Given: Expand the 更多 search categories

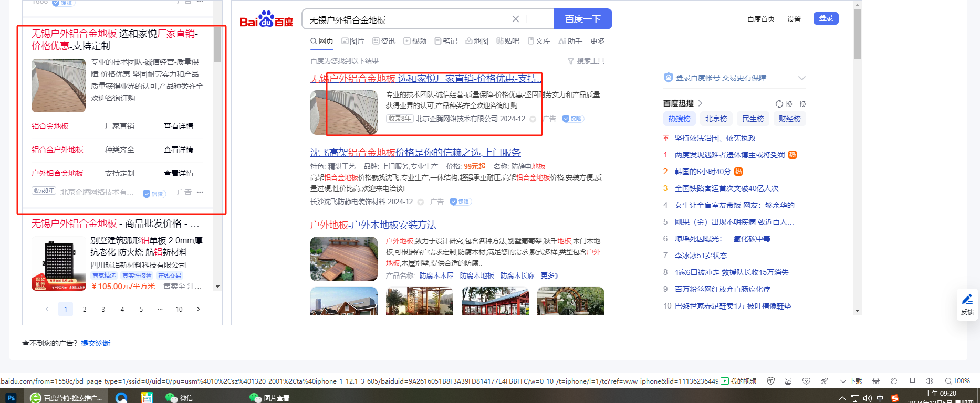Looking at the screenshot, I should 598,41.
